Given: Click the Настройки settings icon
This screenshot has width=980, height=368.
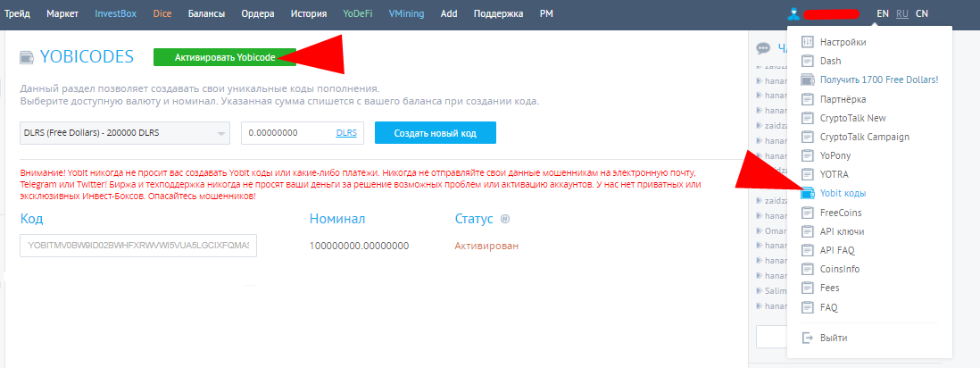Looking at the screenshot, I should coord(808,42).
